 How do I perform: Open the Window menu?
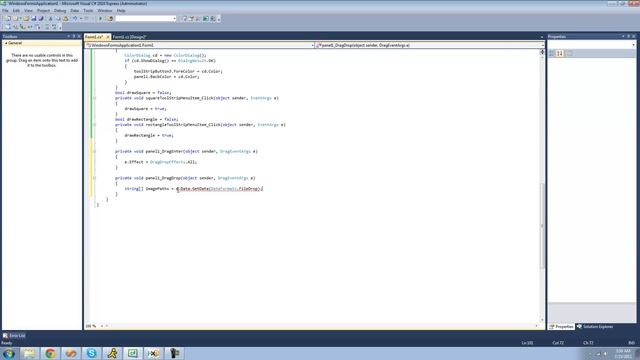click(x=104, y=11)
